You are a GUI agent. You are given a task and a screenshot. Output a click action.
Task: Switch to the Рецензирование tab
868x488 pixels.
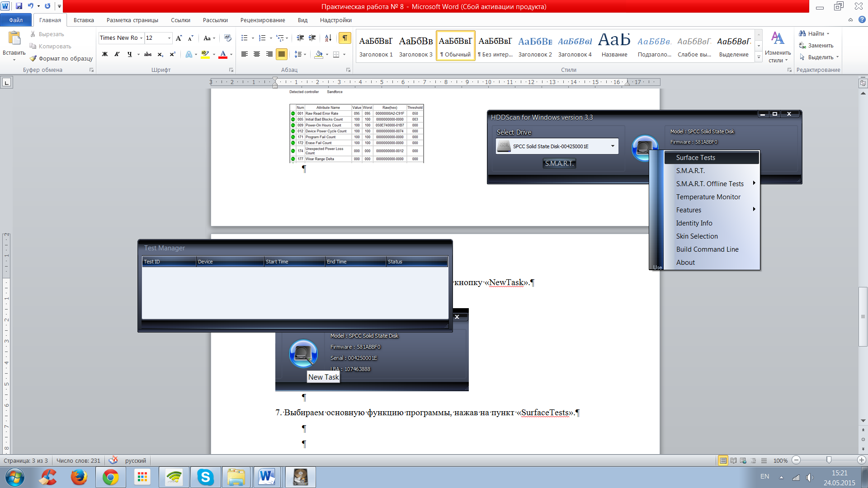click(263, 20)
